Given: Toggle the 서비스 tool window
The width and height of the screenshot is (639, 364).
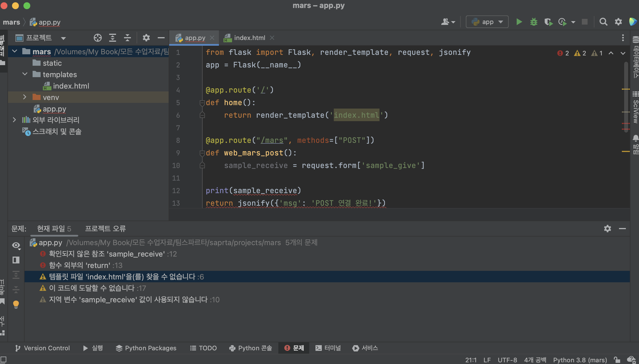Looking at the screenshot, I should (x=365, y=348).
